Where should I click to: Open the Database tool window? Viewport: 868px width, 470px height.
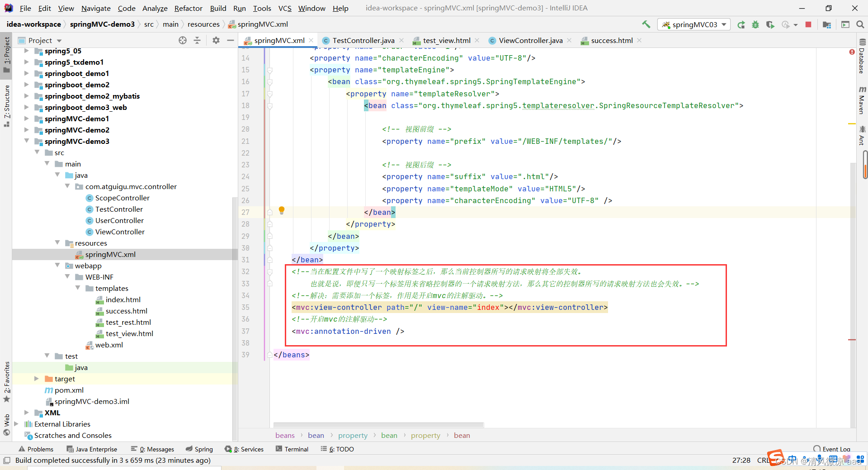pyautogui.click(x=862, y=57)
